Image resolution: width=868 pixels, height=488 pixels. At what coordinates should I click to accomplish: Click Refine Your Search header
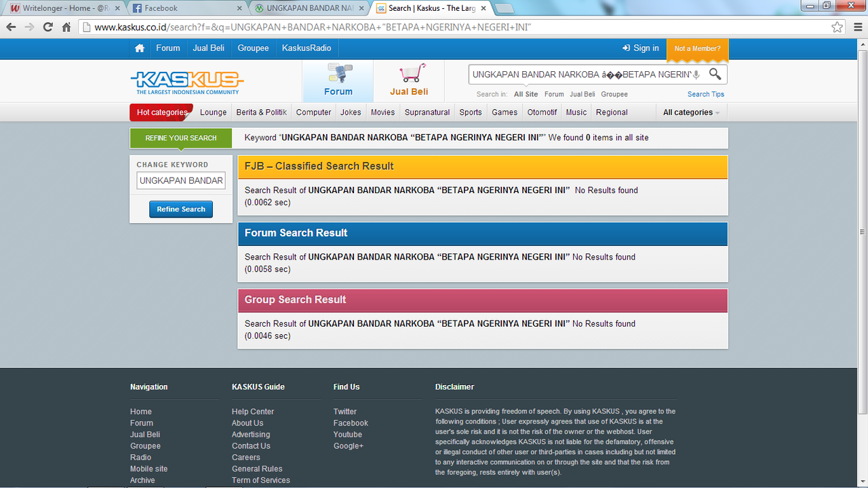point(181,138)
